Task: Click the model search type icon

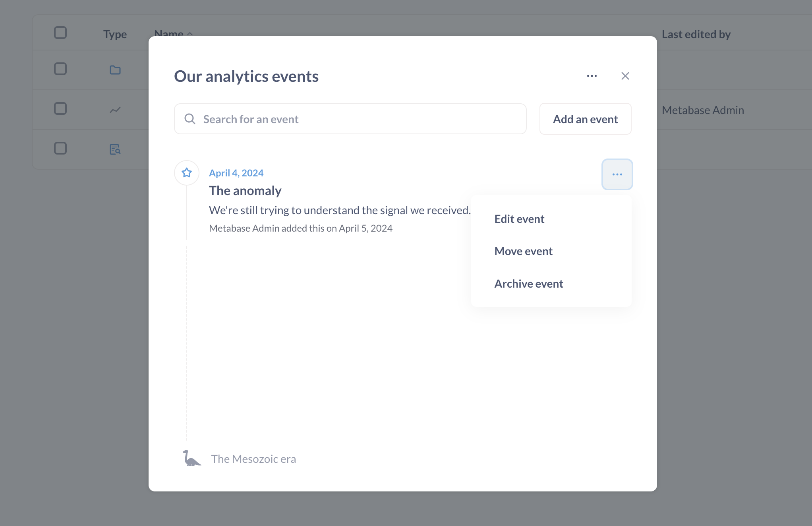Action: point(115,149)
